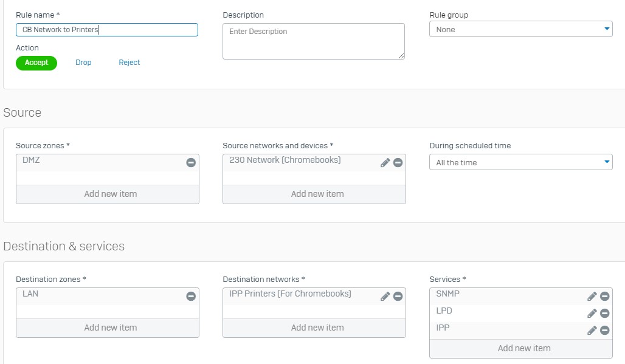The height and width of the screenshot is (364, 625).
Task: Remove DMZ from source zones
Action: (x=191, y=163)
